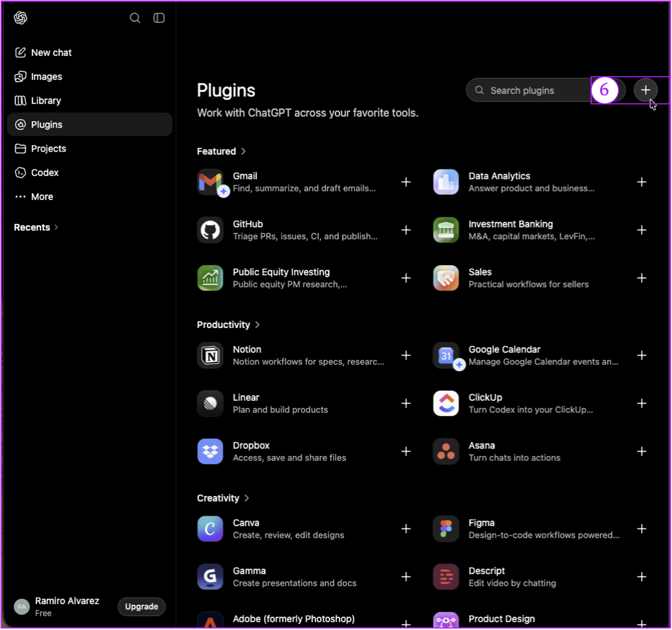The height and width of the screenshot is (630, 672).
Task: Open the Figma plugin icon
Action: click(x=446, y=529)
